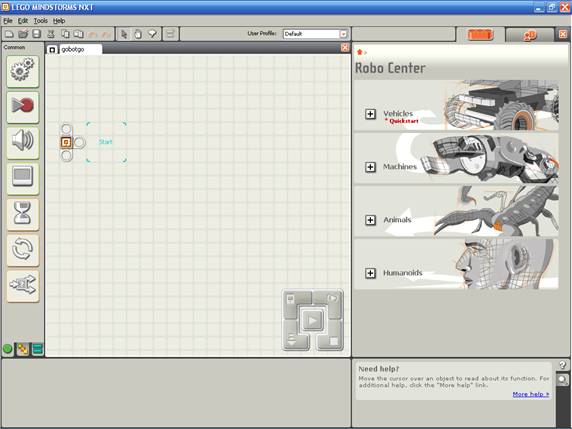This screenshot has width=572, height=429.
Task: Pick the Move block with gears
Action: click(23, 72)
